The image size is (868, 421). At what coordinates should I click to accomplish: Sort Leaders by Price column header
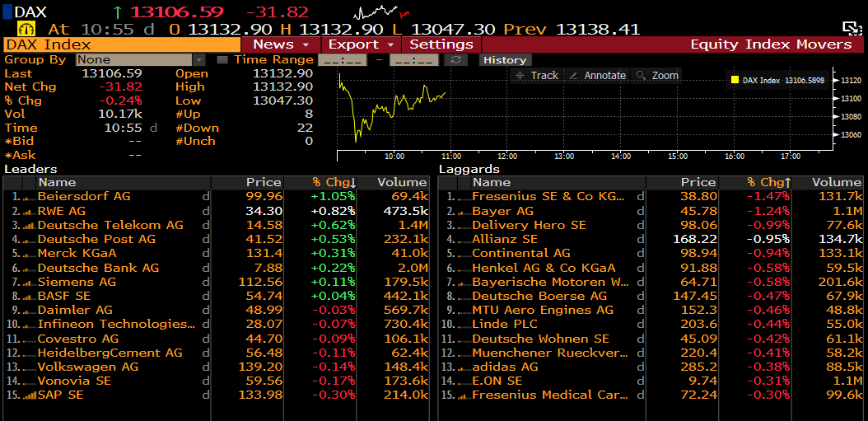coord(247,182)
